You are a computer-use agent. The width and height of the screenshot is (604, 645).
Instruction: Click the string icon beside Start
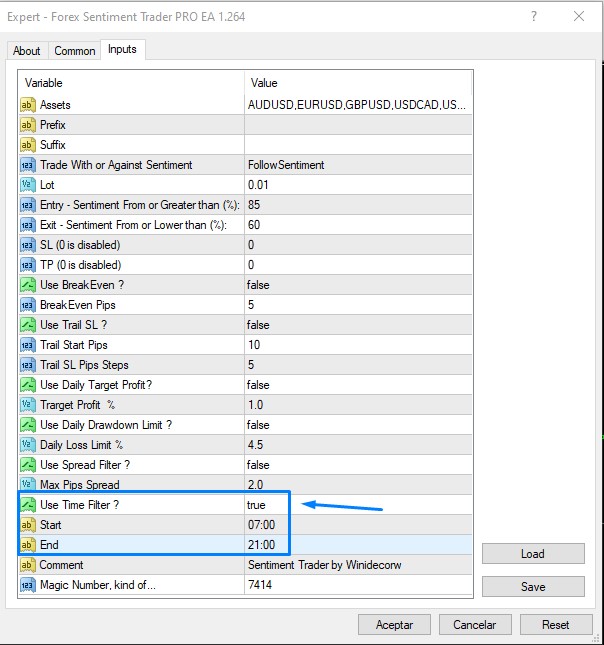coord(28,525)
